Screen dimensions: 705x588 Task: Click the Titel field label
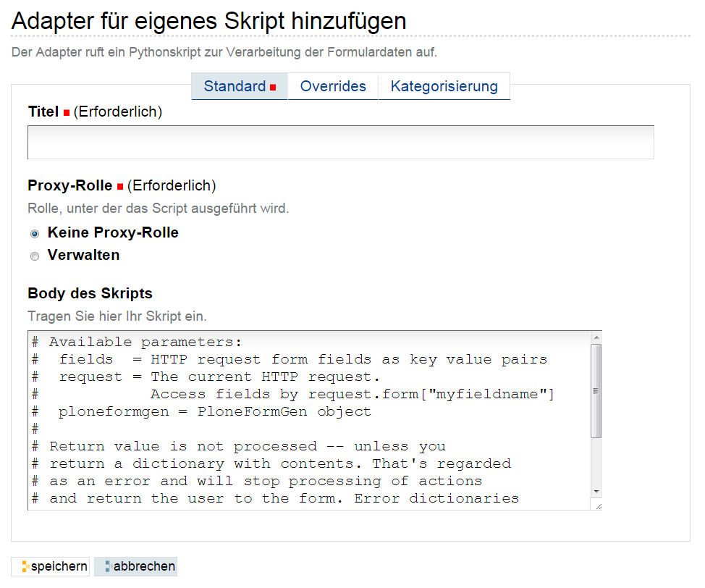(x=43, y=112)
